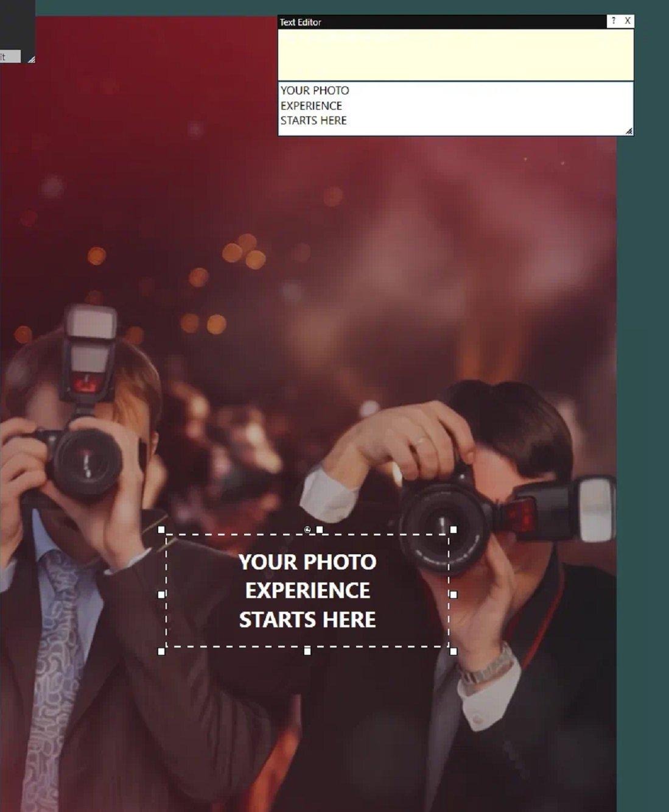
Task: Place cursor on "STARTS HERE" line in Text Editor
Action: (313, 121)
